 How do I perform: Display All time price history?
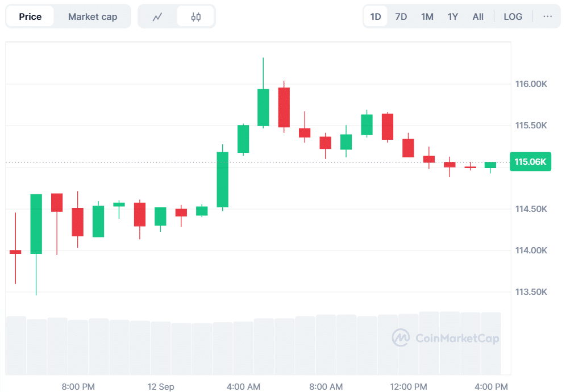478,16
